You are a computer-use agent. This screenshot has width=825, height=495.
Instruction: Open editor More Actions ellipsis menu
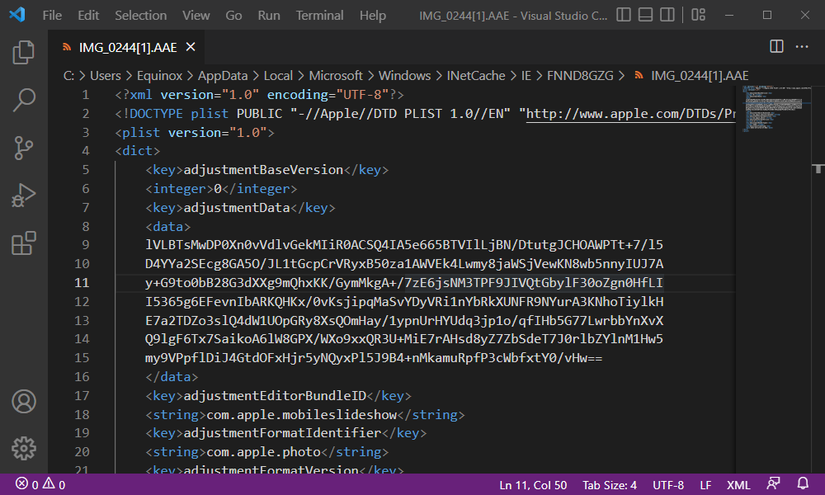point(803,47)
